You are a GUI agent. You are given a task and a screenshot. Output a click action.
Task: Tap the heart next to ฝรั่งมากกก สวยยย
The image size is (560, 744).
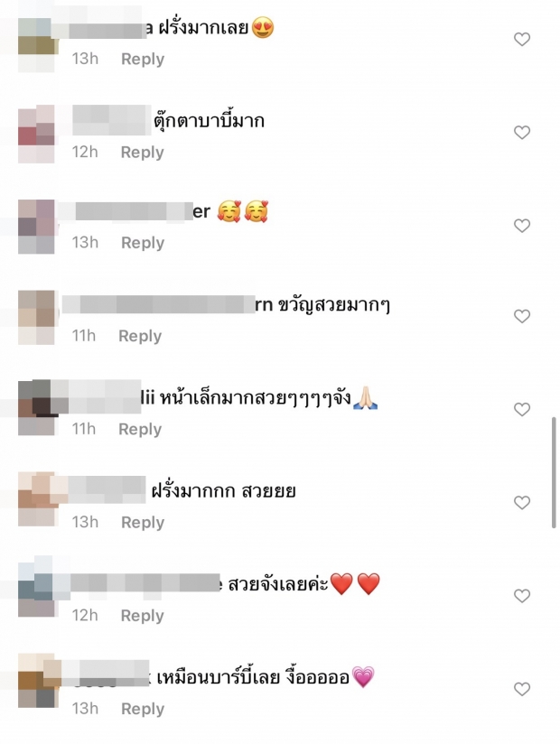522,502
